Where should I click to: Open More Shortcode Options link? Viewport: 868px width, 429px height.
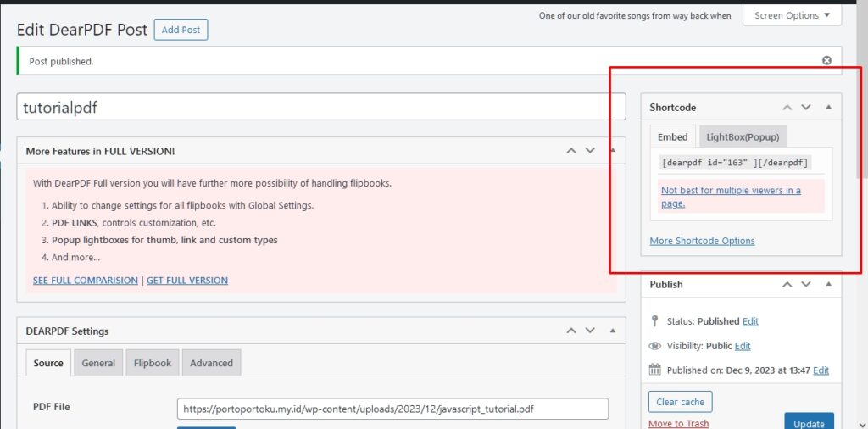click(702, 241)
